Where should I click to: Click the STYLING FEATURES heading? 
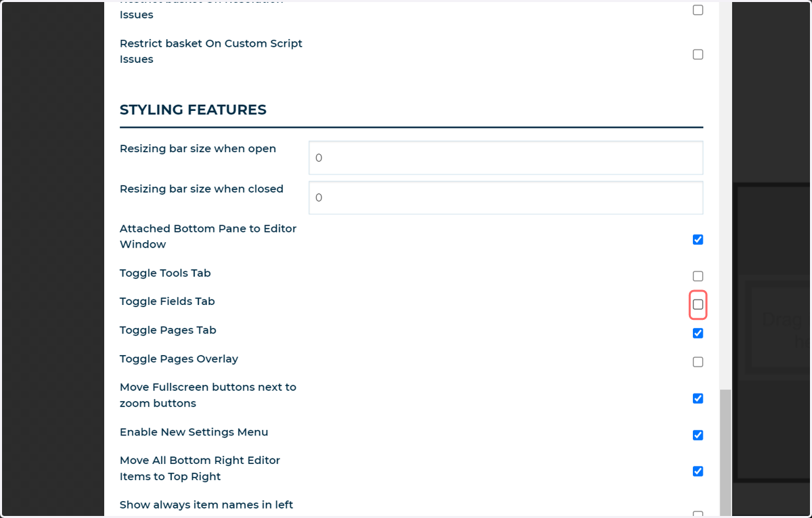(x=193, y=110)
